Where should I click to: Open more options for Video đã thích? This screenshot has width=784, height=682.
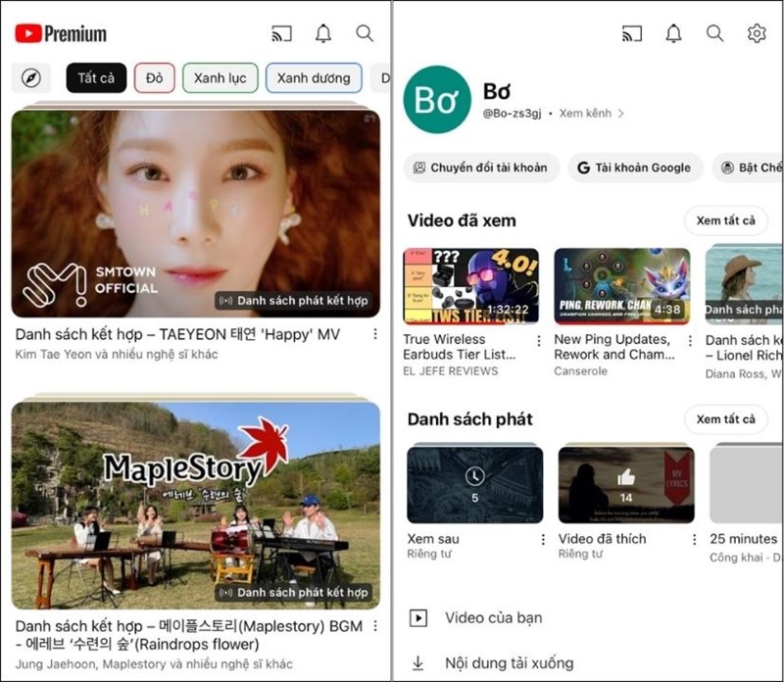tap(694, 540)
